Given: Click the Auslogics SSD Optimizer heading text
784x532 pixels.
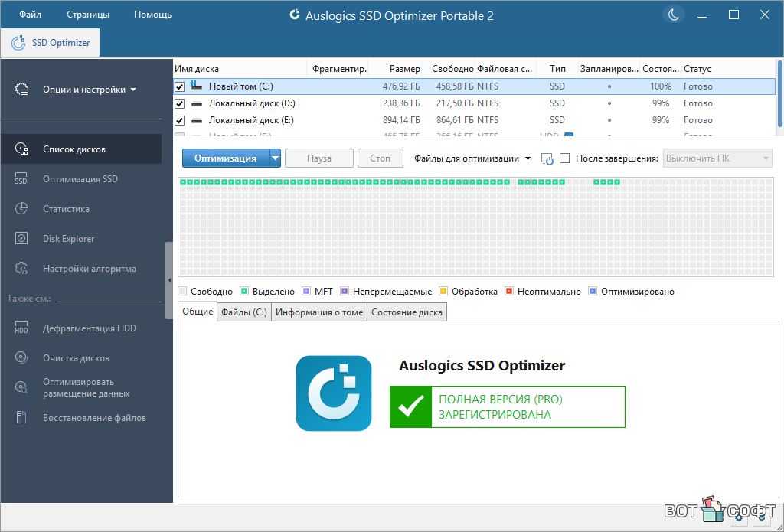Looking at the screenshot, I should click(x=482, y=366).
